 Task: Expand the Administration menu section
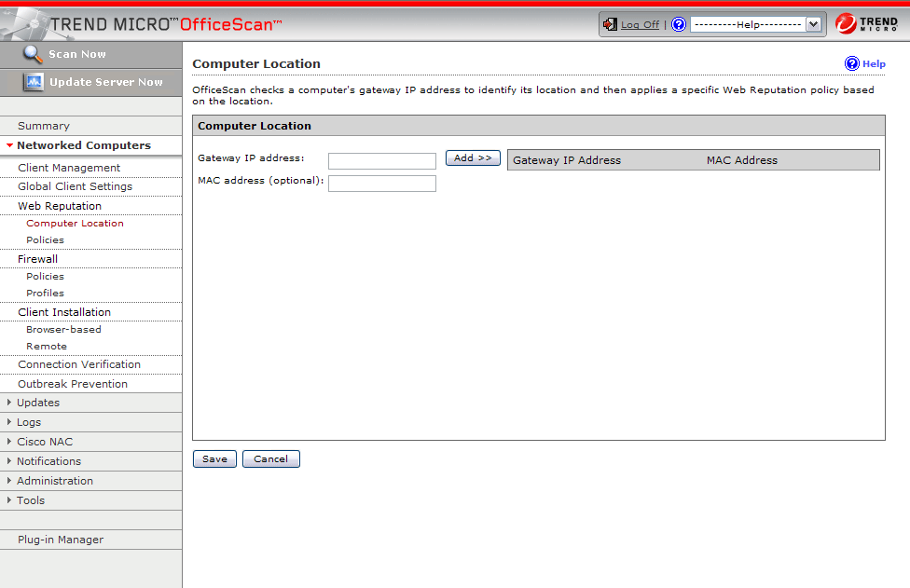pyautogui.click(x=8, y=481)
